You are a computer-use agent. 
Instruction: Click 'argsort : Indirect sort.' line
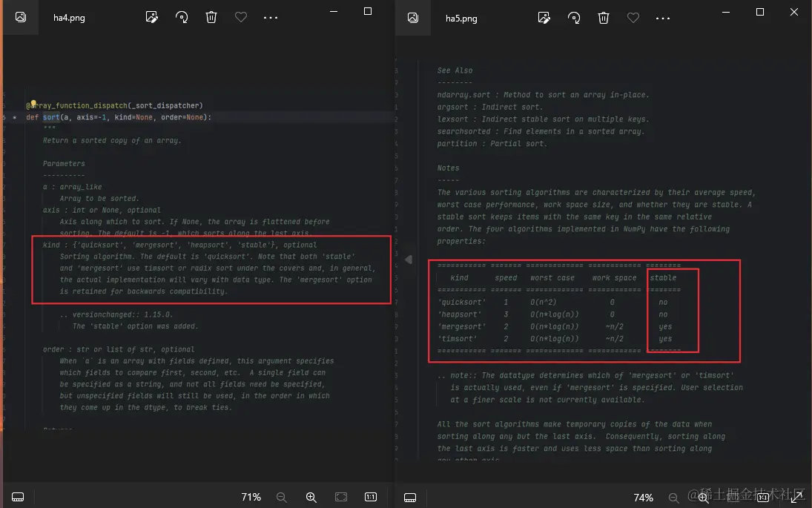pos(490,108)
